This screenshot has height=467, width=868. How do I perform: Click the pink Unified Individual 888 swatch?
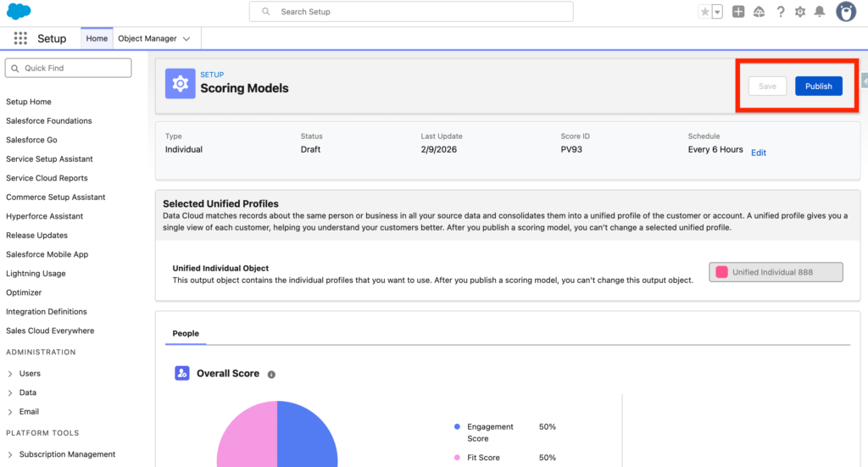[722, 272]
